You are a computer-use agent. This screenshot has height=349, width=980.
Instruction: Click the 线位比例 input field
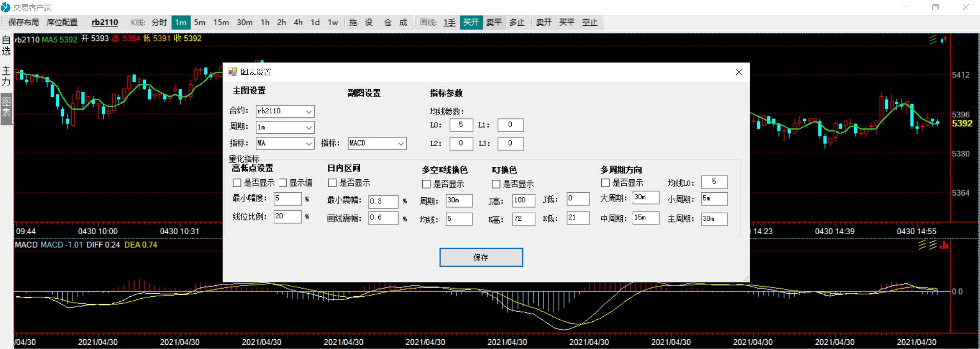coord(288,216)
